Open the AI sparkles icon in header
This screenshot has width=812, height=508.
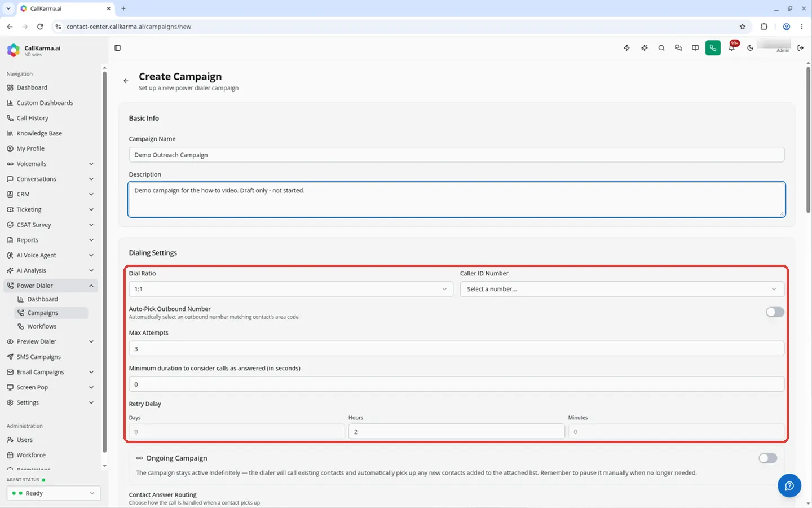pos(644,48)
